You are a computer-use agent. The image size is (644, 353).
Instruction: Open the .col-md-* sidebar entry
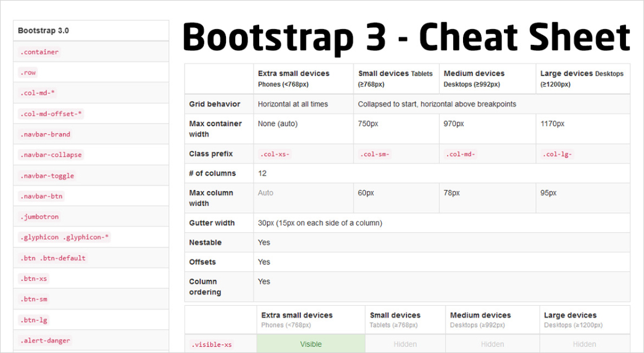[37, 93]
